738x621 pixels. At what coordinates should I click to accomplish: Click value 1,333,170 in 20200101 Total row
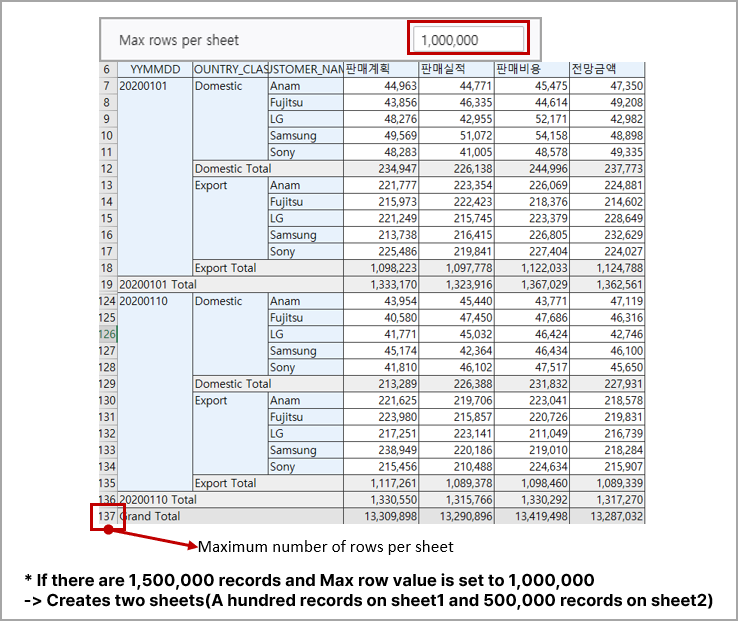click(381, 284)
